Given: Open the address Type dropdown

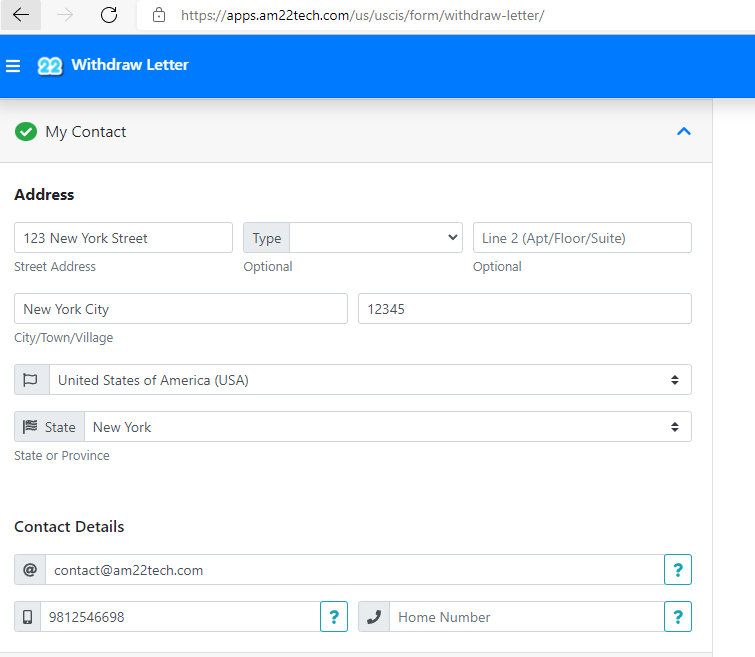Looking at the screenshot, I should (x=375, y=238).
